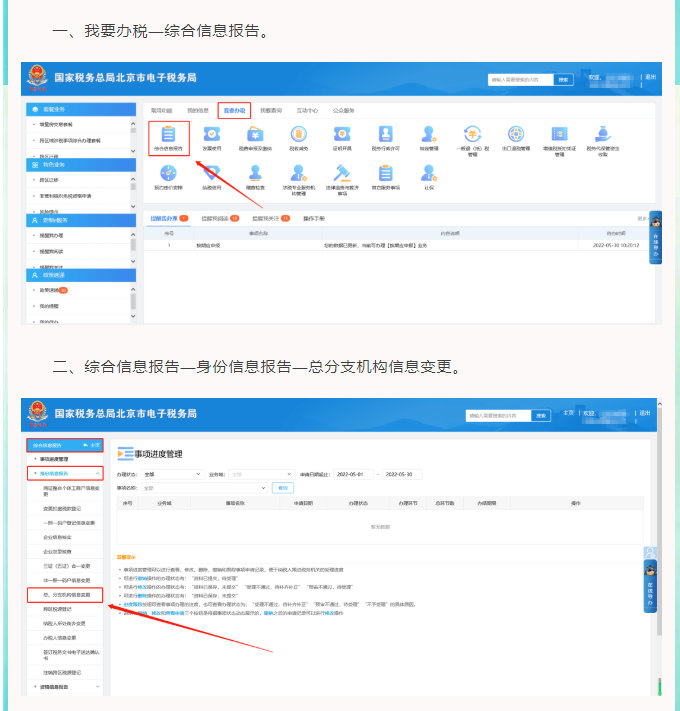This screenshot has width=680, height=711.
Task: Open the 办理状态 dropdown
Action: click(x=172, y=474)
